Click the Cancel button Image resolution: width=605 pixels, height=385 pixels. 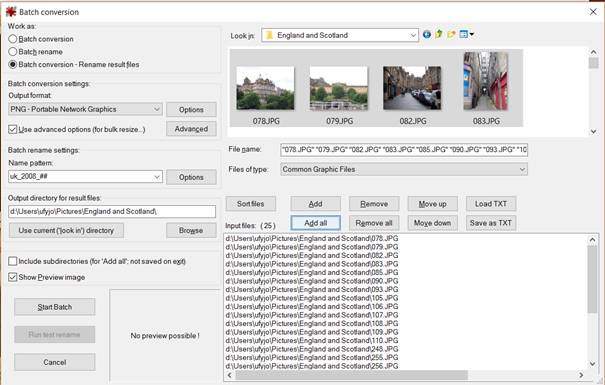[55, 362]
